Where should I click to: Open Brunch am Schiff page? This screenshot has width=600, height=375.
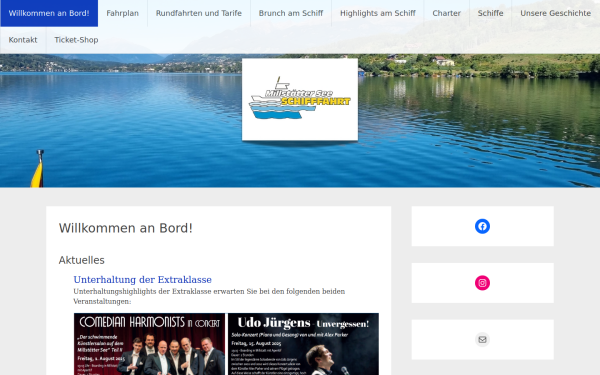coord(291,13)
